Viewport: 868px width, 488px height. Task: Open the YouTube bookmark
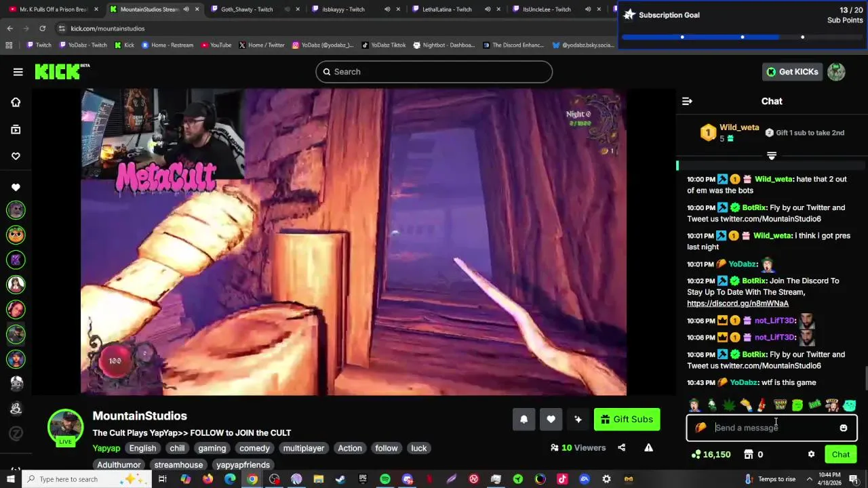click(216, 45)
